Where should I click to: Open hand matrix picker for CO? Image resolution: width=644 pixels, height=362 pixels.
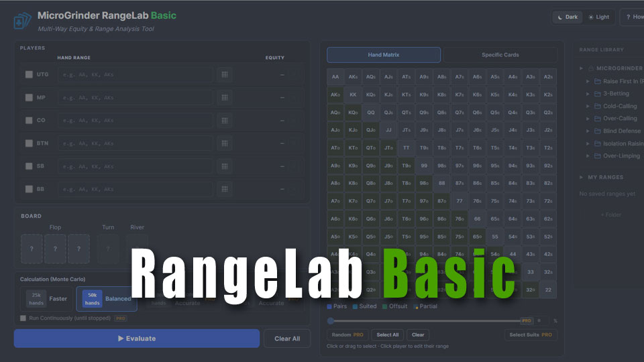pos(225,121)
